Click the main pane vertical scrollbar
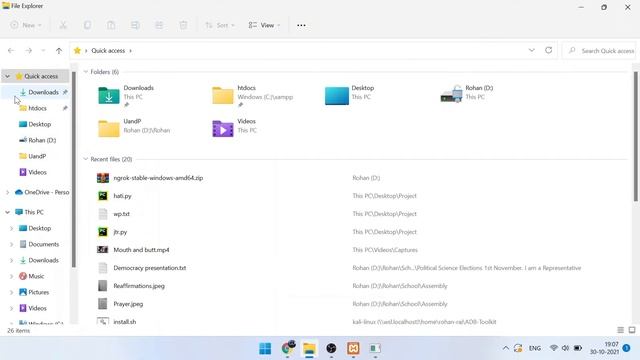Image resolution: width=640 pixels, height=360 pixels. 636,136
